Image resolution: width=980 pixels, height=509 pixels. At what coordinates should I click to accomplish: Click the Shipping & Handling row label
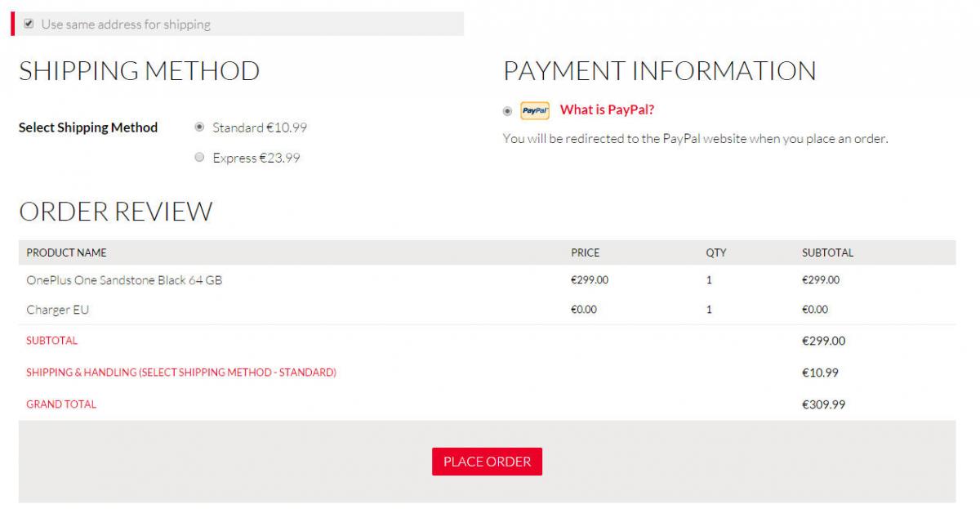click(x=181, y=372)
